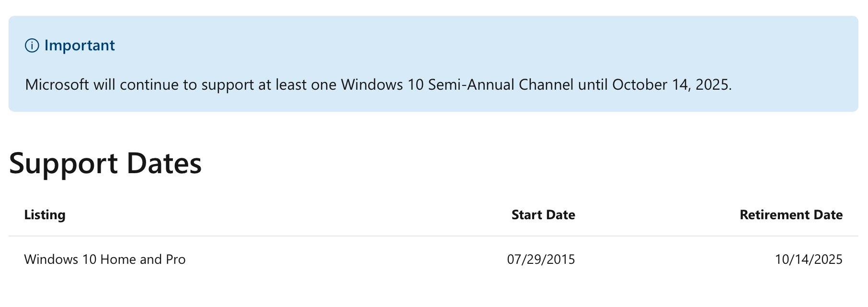Click the 07/29/2015 start date cell
Screen dimensions: 868x307
(x=541, y=260)
